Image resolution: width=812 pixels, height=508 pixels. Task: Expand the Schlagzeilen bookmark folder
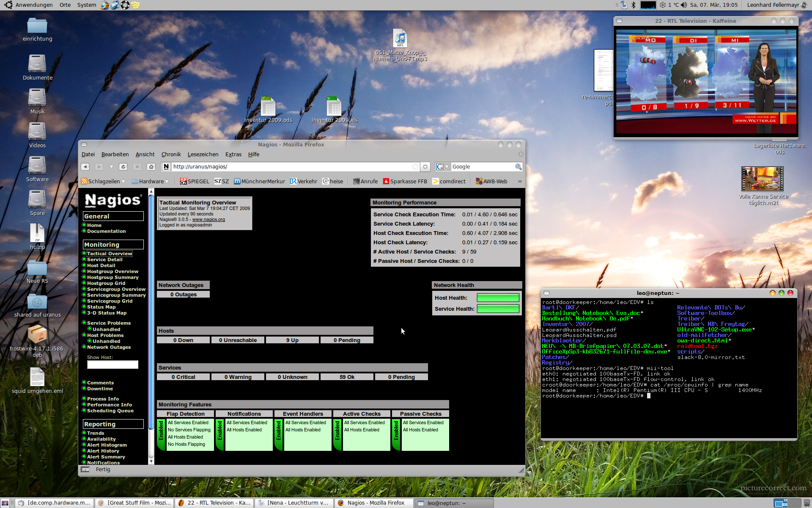point(103,181)
